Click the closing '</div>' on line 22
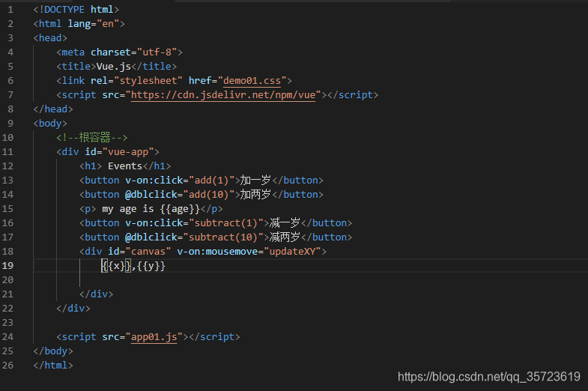The height and width of the screenshot is (391, 588). (73, 309)
